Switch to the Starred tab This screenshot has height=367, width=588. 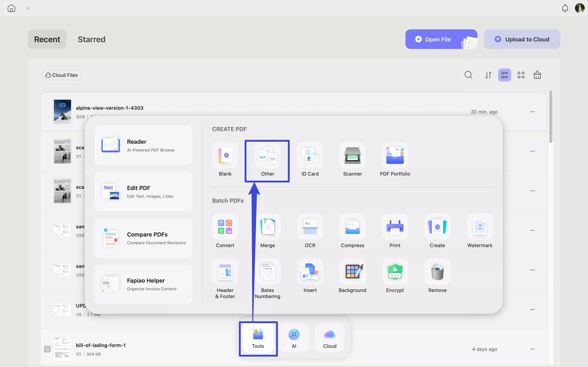pyautogui.click(x=91, y=39)
